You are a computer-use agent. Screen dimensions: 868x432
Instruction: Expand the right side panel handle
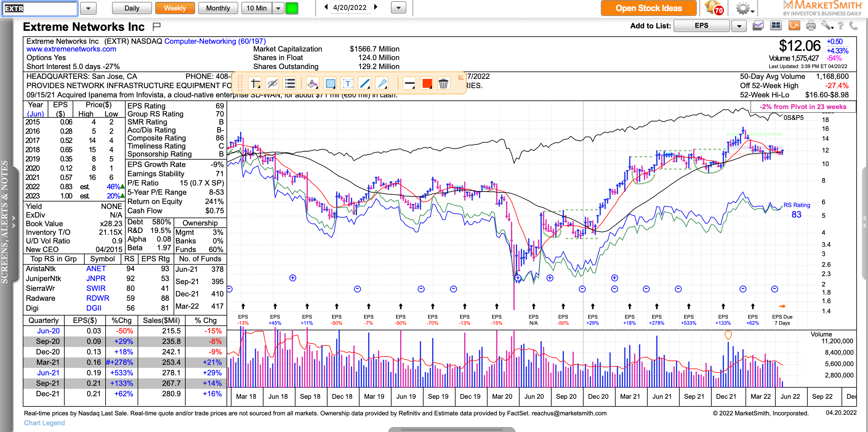(x=865, y=222)
